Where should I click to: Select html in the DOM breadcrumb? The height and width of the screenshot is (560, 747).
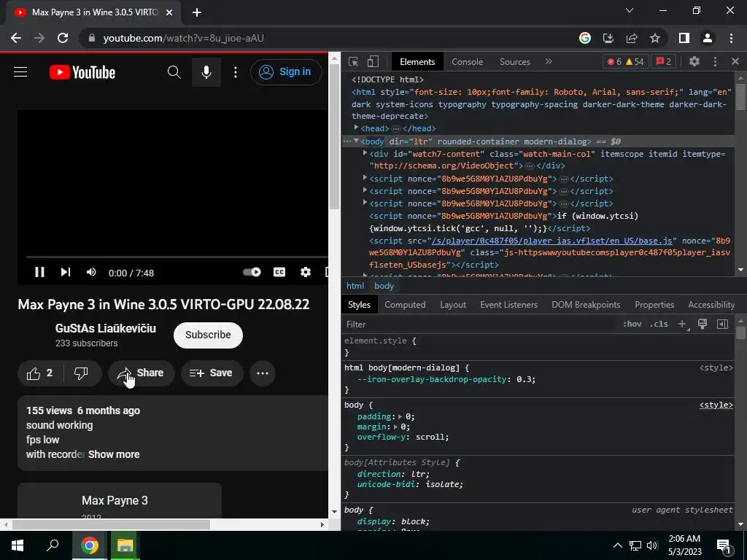click(x=355, y=286)
